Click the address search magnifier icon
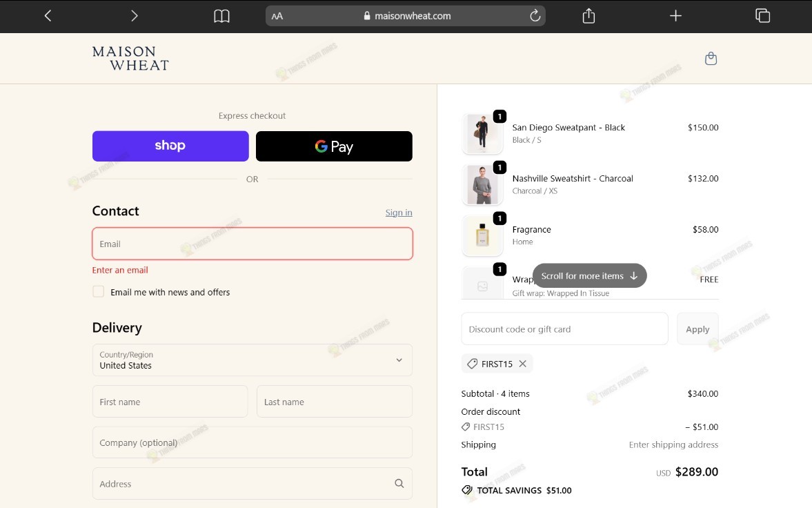 [399, 484]
